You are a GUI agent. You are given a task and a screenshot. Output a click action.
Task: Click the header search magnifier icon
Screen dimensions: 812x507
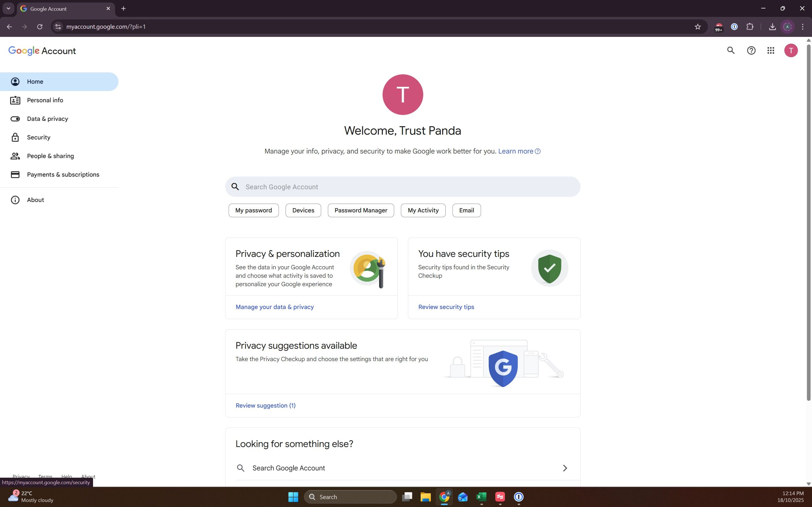pyautogui.click(x=731, y=51)
